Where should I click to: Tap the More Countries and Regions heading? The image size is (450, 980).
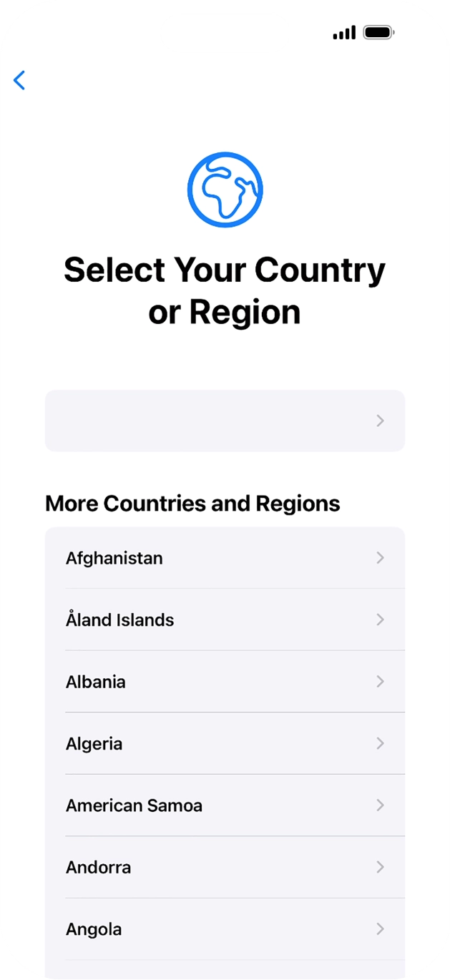click(192, 504)
